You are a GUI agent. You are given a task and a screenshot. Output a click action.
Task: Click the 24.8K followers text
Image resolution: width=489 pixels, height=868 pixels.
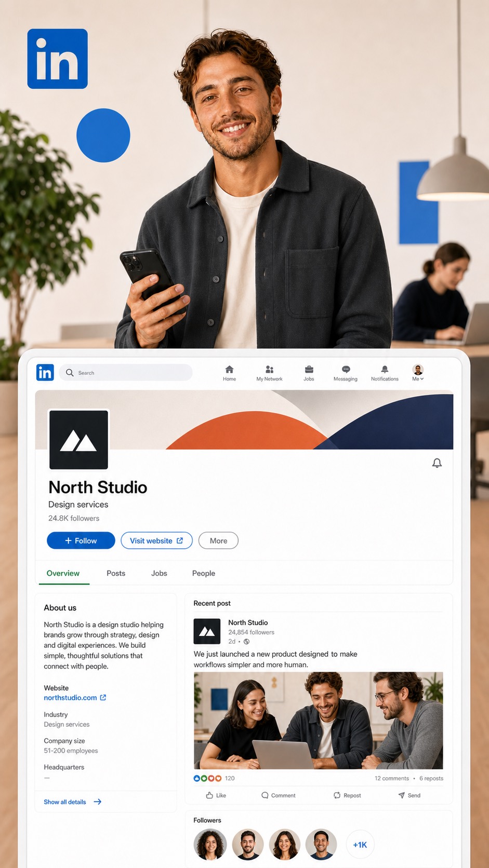tap(74, 518)
